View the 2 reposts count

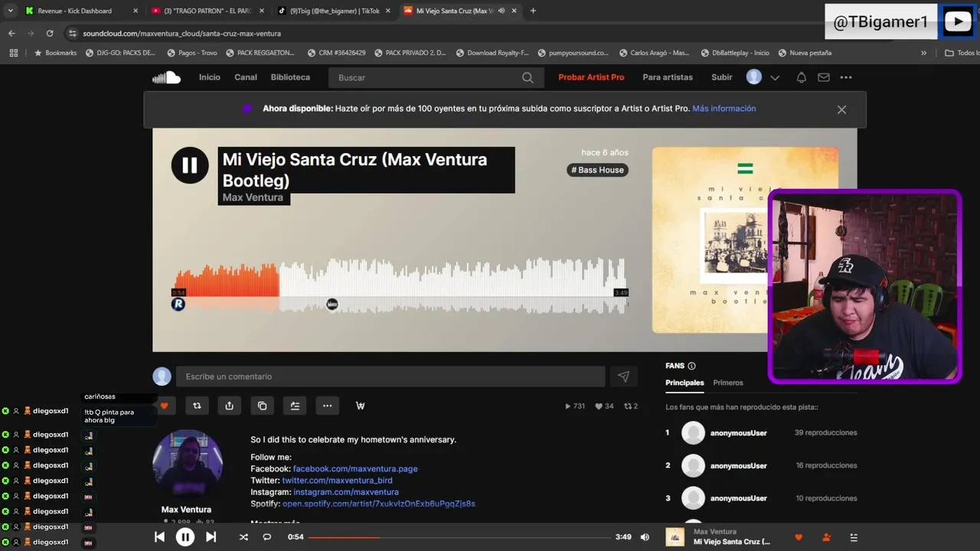pyautogui.click(x=631, y=406)
